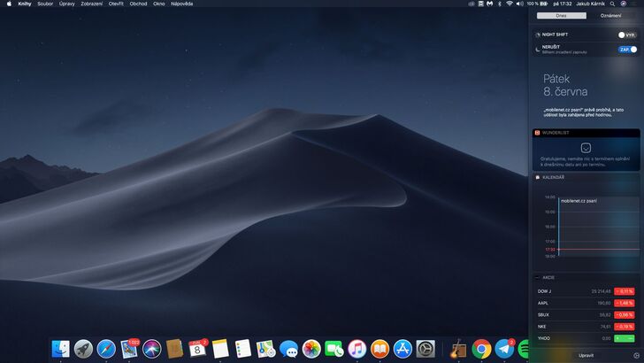Image resolution: width=644 pixels, height=363 pixels.
Task: Open the Nápověda menu
Action: click(x=182, y=4)
